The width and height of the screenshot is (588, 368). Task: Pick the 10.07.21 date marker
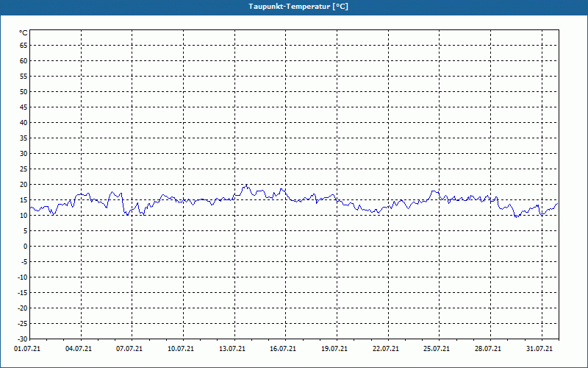[182, 349]
